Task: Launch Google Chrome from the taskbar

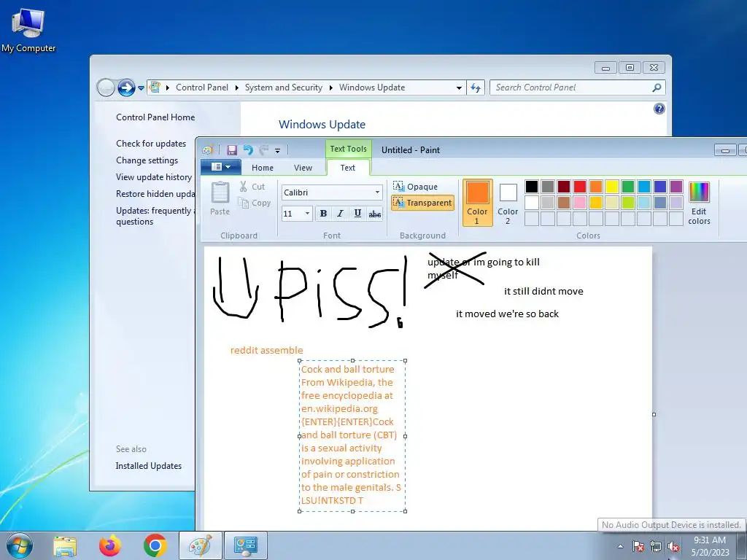Action: click(x=155, y=545)
